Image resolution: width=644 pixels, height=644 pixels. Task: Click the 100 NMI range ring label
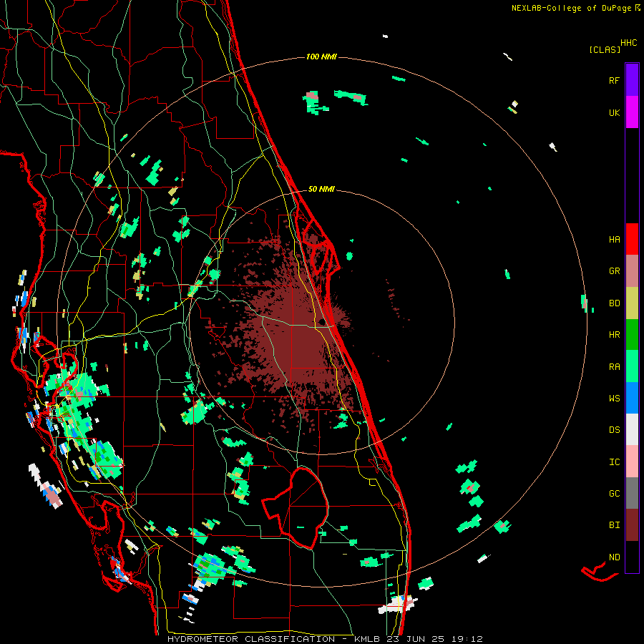pyautogui.click(x=321, y=57)
